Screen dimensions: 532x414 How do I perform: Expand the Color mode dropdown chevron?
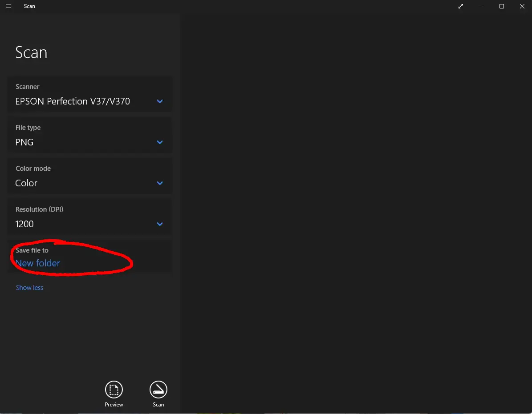click(x=160, y=183)
